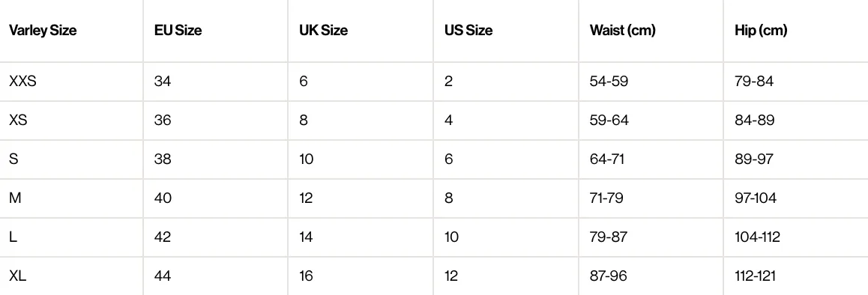Select the L size row label
868x295 pixels.
[13, 237]
